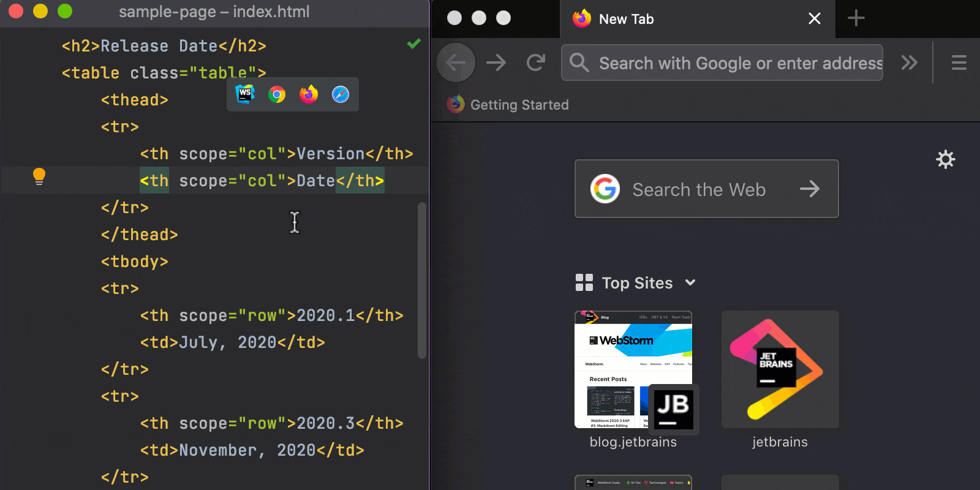The image size is (980, 490).
Task: Open page in Chrome from editor popup
Action: pyautogui.click(x=277, y=94)
